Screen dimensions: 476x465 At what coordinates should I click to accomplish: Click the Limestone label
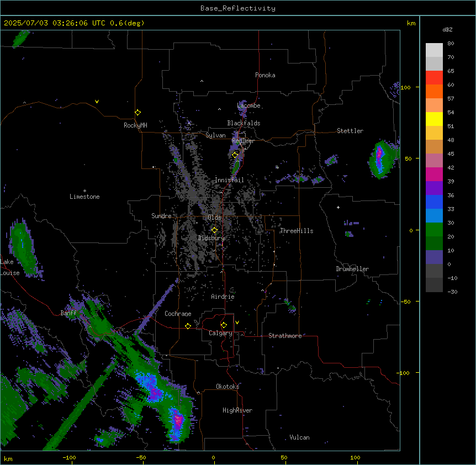point(84,197)
